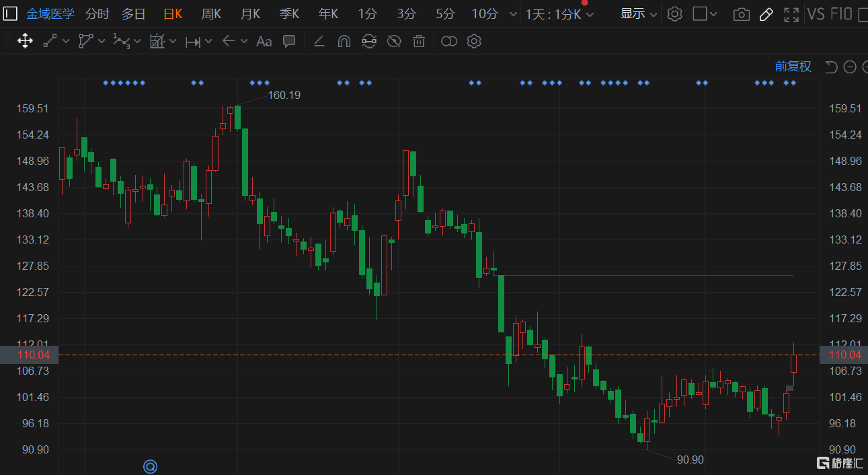Click the 160.19 high price label
Viewport: 868px width, 475px height.
284,96
